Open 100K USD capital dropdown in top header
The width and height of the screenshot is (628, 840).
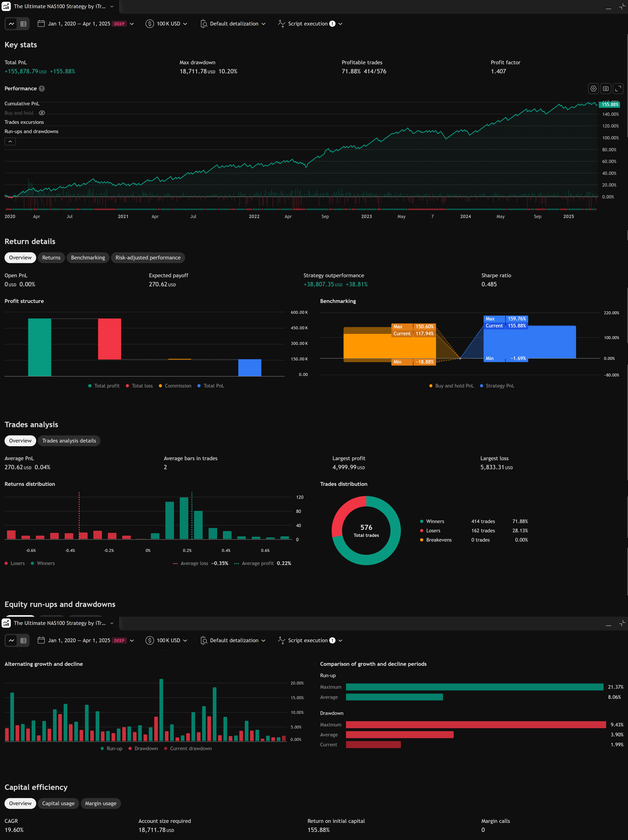tap(185, 24)
